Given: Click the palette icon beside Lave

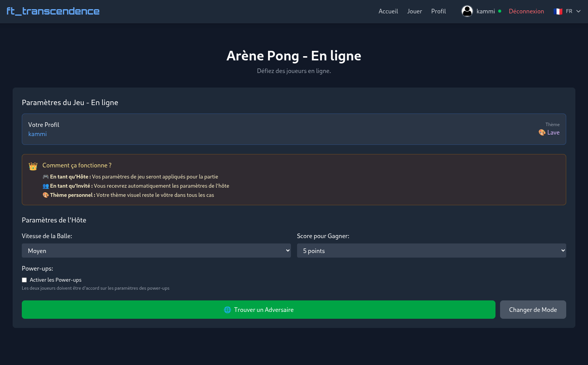Looking at the screenshot, I should (542, 133).
